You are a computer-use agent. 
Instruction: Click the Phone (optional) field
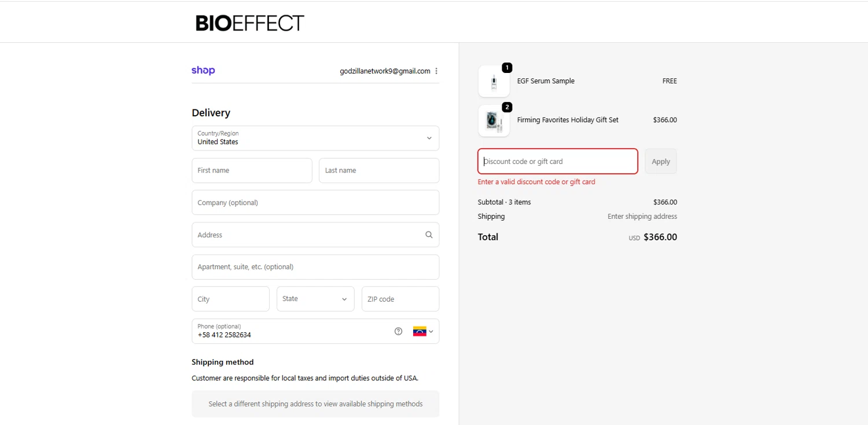315,331
